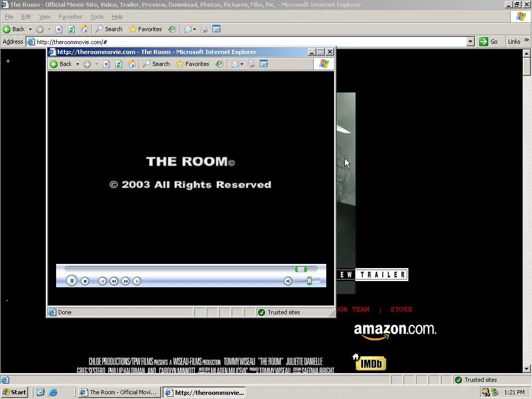Click the video seek bar handle

301,270
